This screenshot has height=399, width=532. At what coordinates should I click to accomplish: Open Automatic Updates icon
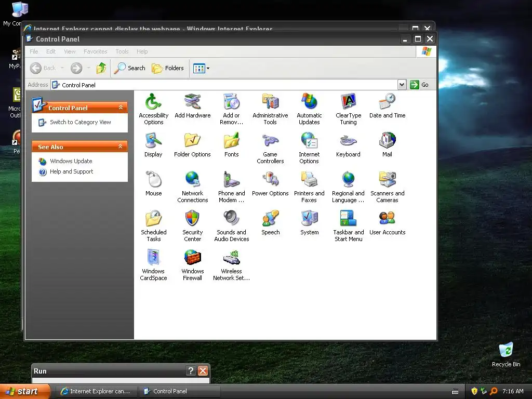click(309, 109)
